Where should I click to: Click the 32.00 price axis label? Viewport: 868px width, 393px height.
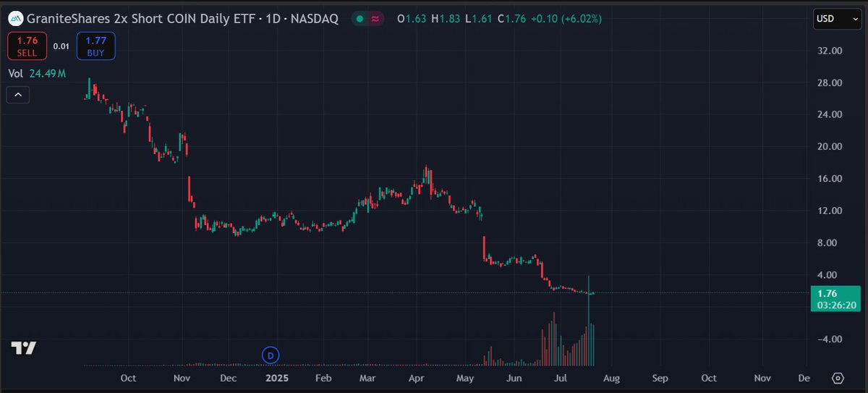tap(829, 51)
